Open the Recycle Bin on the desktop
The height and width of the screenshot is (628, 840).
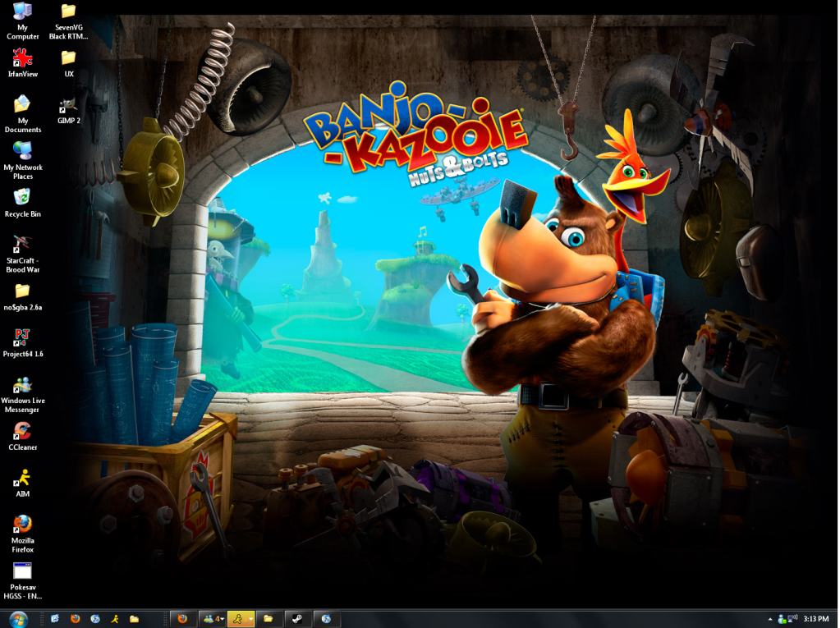pyautogui.click(x=22, y=198)
